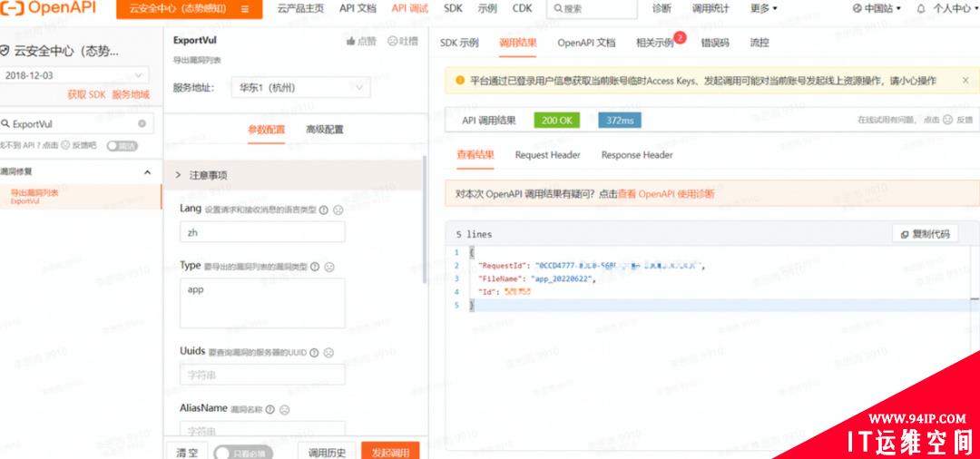Open the notifications bell icon
The height and width of the screenshot is (459, 980).
(921, 9)
